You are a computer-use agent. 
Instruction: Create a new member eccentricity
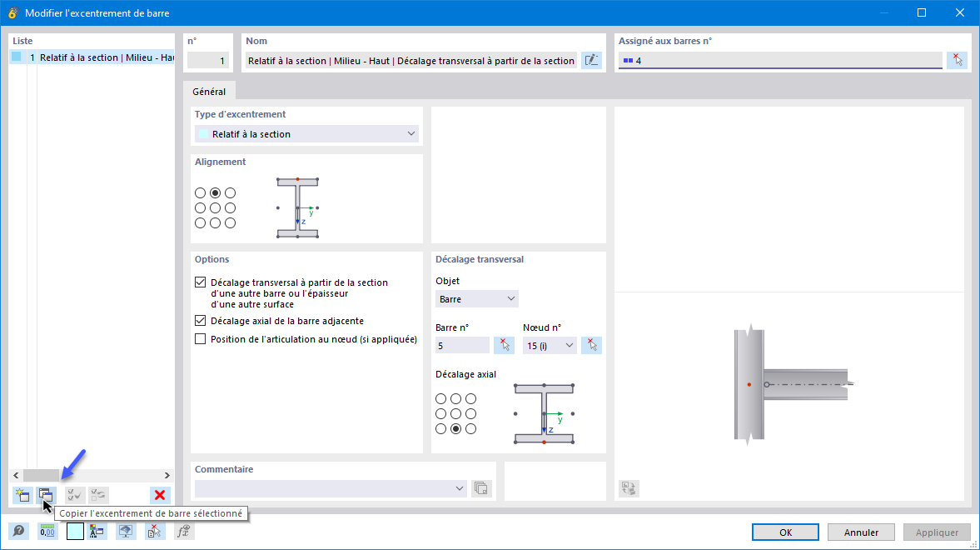22,496
